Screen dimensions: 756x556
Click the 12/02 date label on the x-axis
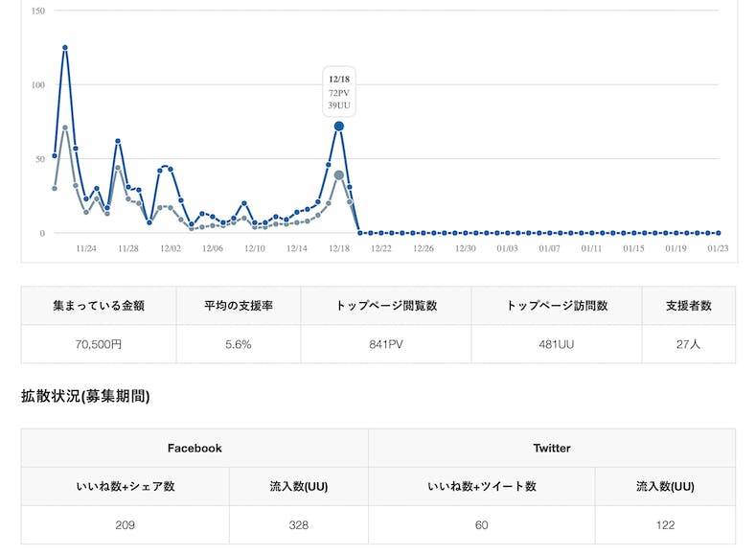tap(171, 248)
